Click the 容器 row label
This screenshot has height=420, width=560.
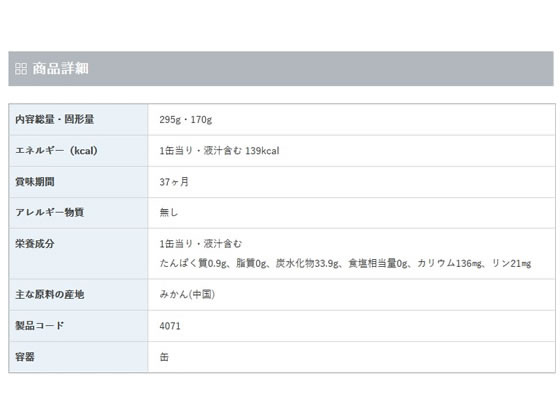pyautogui.click(x=25, y=357)
